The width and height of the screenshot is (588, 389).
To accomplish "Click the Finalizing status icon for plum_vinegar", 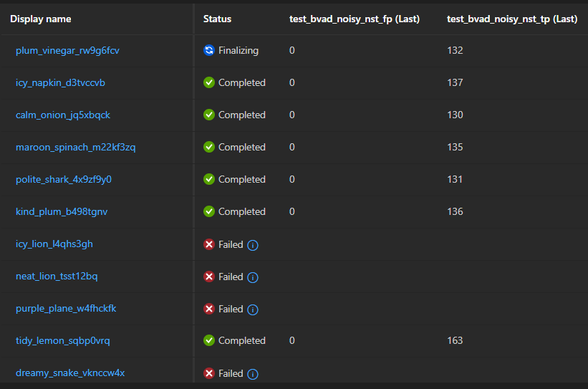I will tap(209, 51).
